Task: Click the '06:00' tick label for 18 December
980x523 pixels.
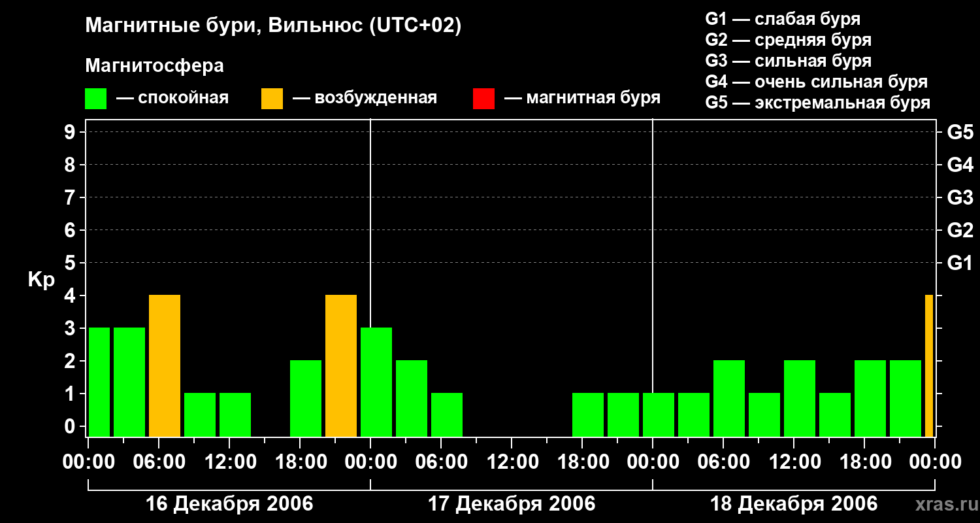Action: (x=723, y=462)
